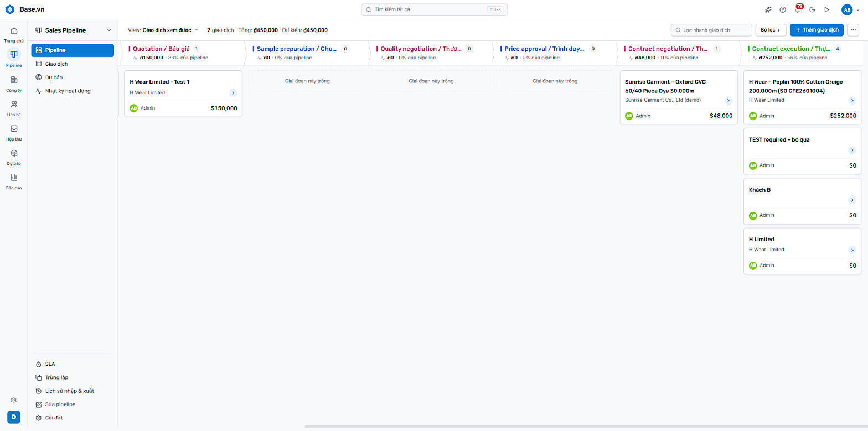This screenshot has height=431, width=868.
Task: Open SLA in the sidebar
Action: click(x=73, y=364)
